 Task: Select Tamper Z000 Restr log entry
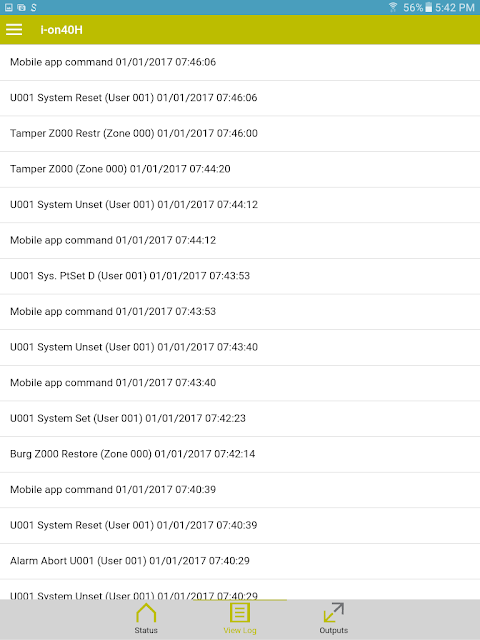240,133
